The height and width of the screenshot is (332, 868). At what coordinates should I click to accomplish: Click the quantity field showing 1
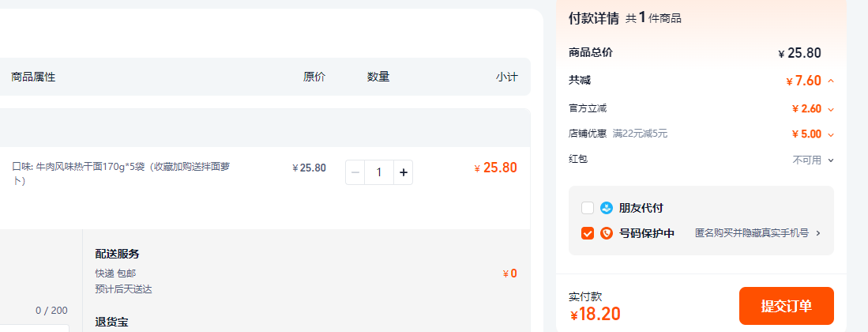(379, 172)
